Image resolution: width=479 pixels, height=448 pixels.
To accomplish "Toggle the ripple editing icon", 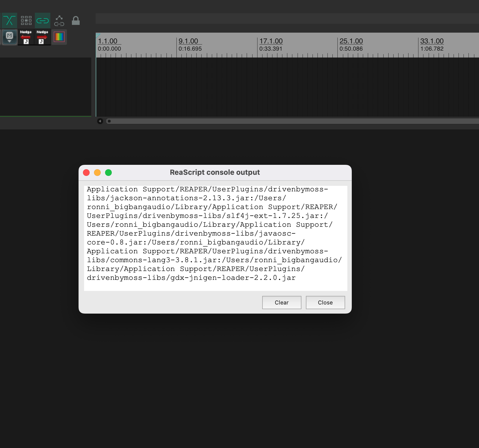I will [x=59, y=20].
